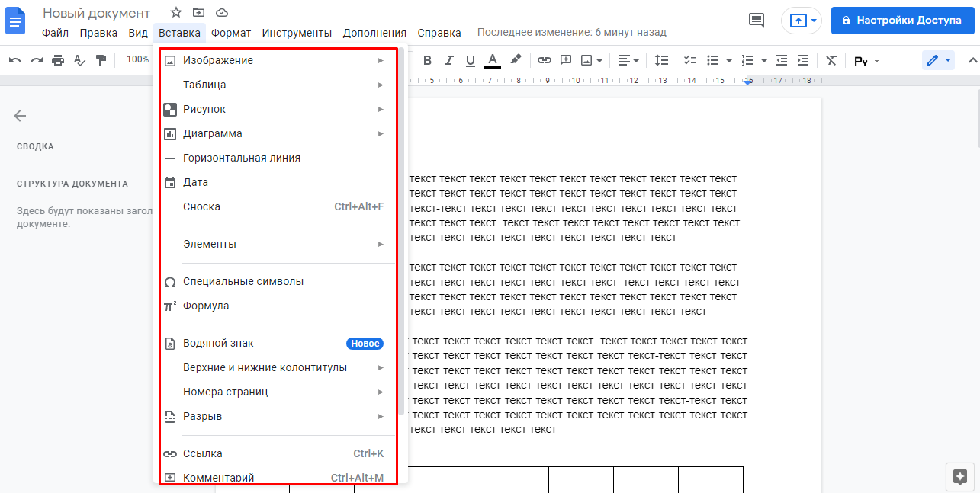The height and width of the screenshot is (493, 980).
Task: Toggle bold formatting
Action: [427, 60]
